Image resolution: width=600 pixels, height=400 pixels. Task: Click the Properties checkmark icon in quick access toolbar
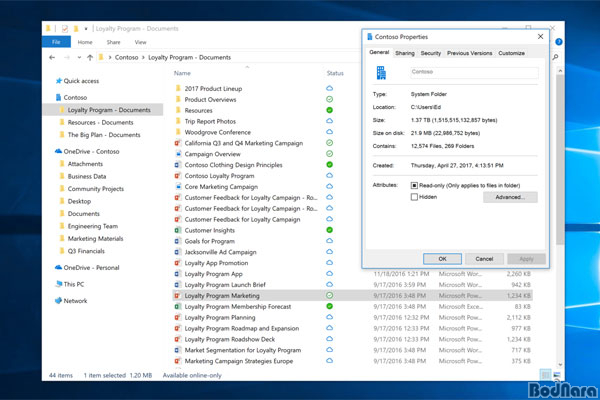[65, 29]
